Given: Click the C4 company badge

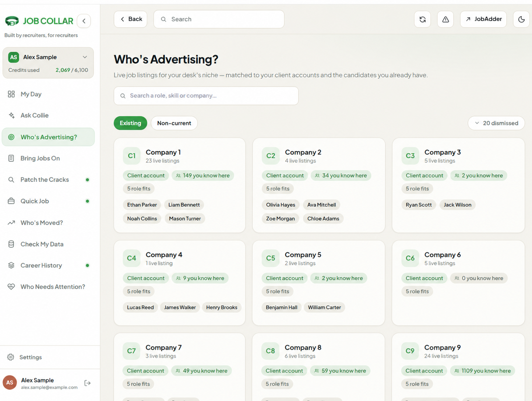Looking at the screenshot, I should 131,258.
